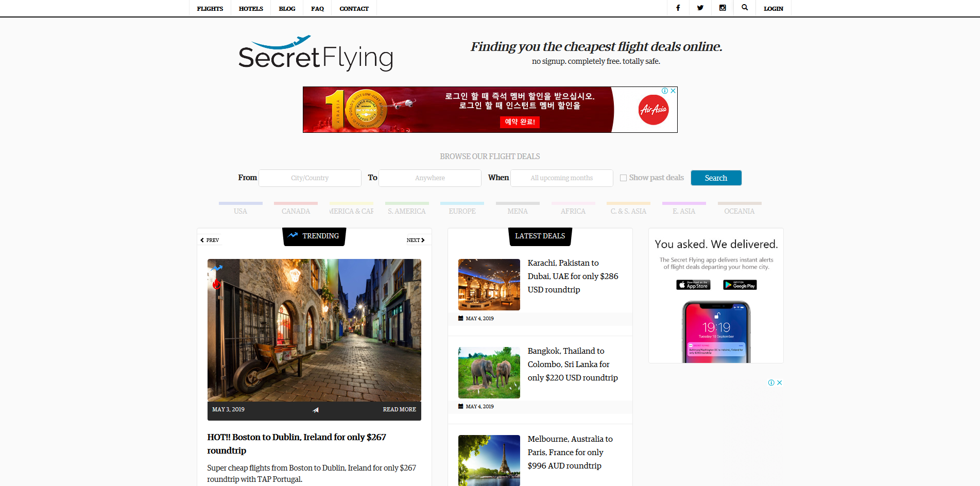Click the Dublin street photo thumbnail

pos(314,330)
